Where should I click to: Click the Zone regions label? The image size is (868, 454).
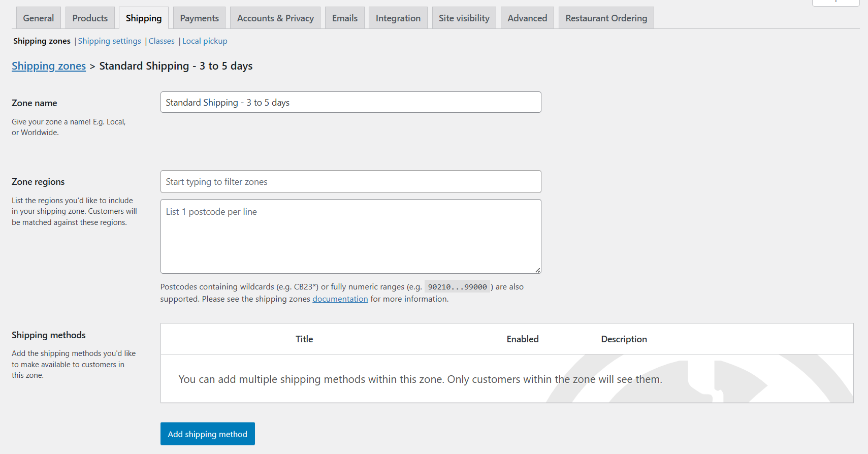click(x=38, y=182)
